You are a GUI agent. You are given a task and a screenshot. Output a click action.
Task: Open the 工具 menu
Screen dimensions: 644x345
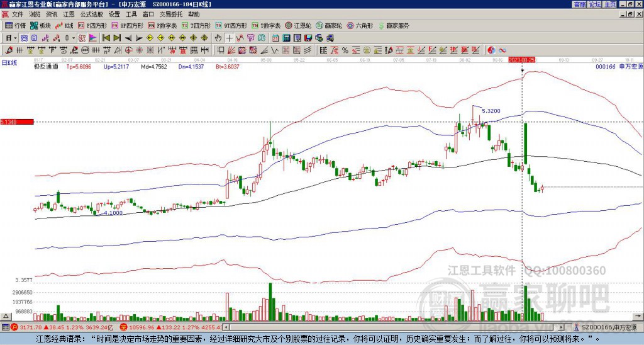[131, 14]
